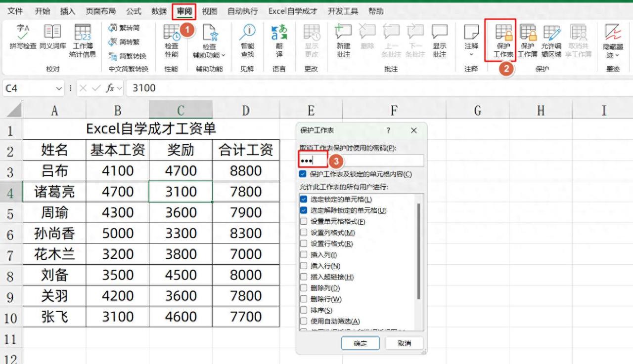The height and width of the screenshot is (364, 633).
Task: Check 使用自动筛选 option
Action: click(304, 322)
